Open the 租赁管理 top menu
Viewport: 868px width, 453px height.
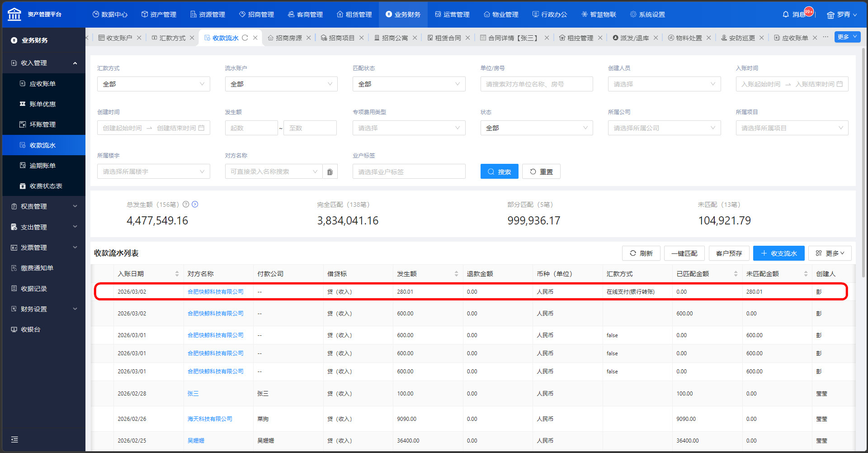pos(354,14)
